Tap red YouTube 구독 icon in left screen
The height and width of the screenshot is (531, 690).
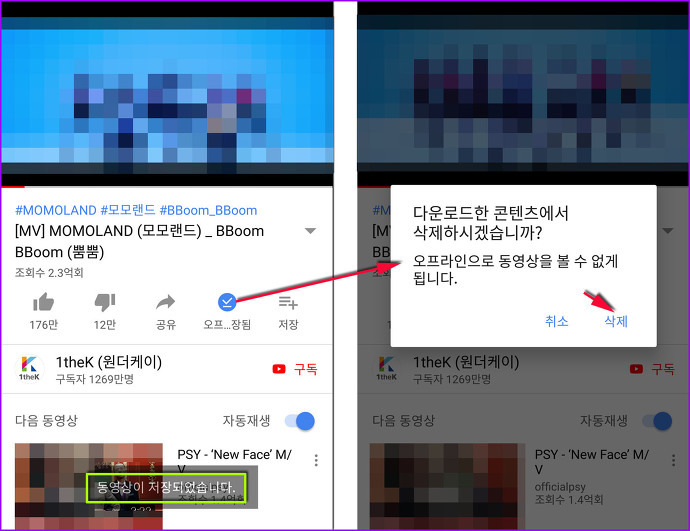279,369
